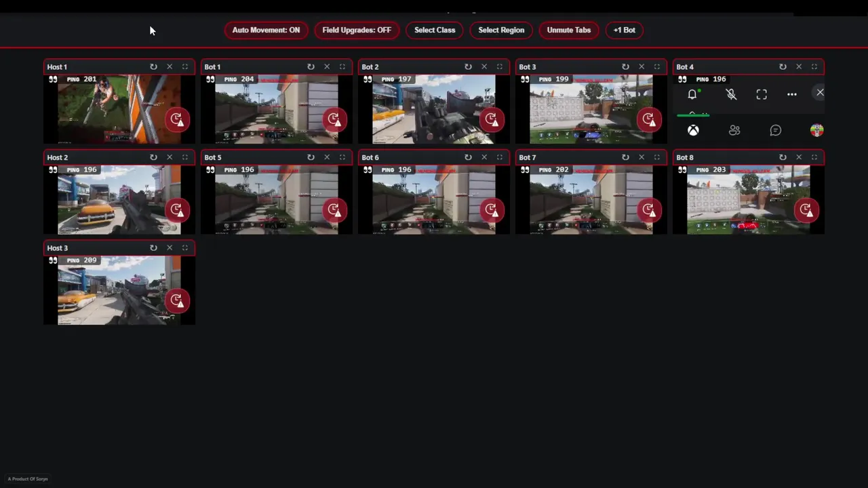Close the Bot 2 panel

(x=484, y=66)
